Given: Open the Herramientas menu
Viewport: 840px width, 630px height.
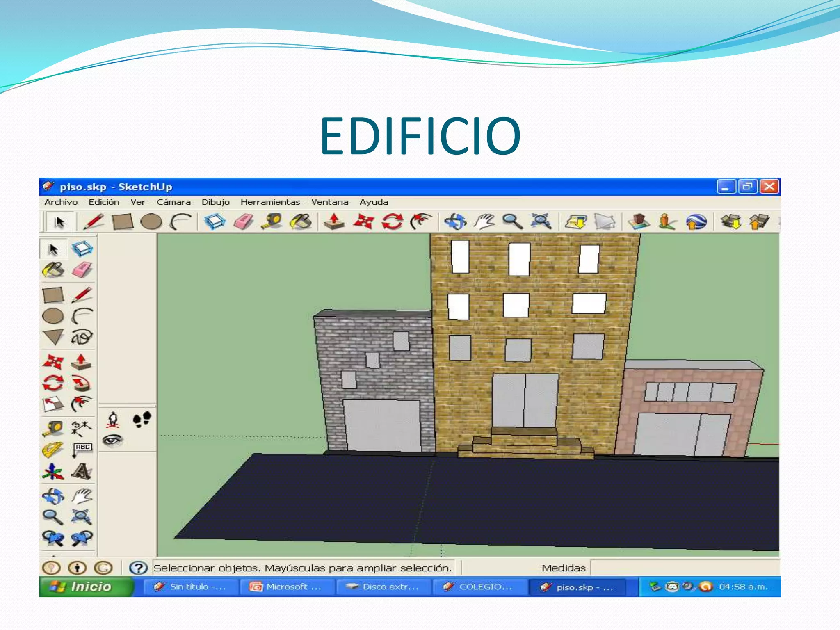Looking at the screenshot, I should (x=272, y=202).
